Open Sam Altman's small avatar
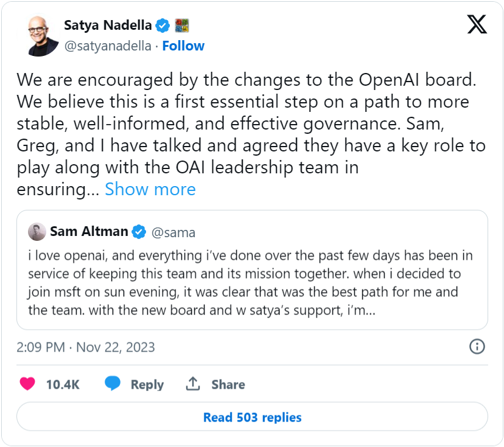The image size is (504, 447). pos(38,232)
